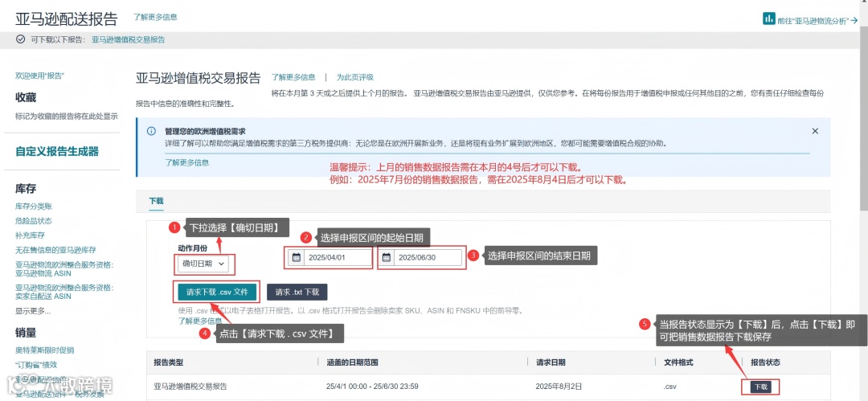Click the 涵盖的日期范围 column header
Screen dimensions: 868x401
353,362
